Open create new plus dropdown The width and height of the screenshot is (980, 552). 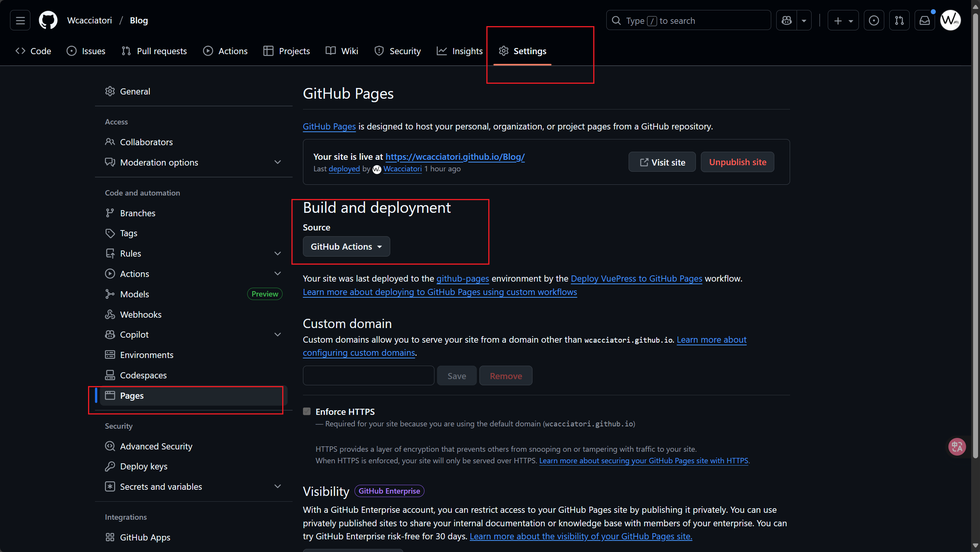[x=843, y=20]
